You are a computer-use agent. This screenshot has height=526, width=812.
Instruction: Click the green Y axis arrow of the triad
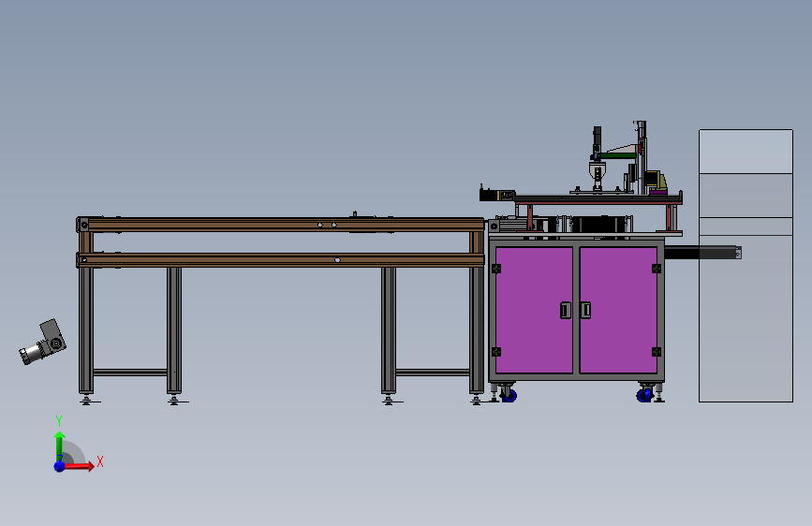(60, 446)
